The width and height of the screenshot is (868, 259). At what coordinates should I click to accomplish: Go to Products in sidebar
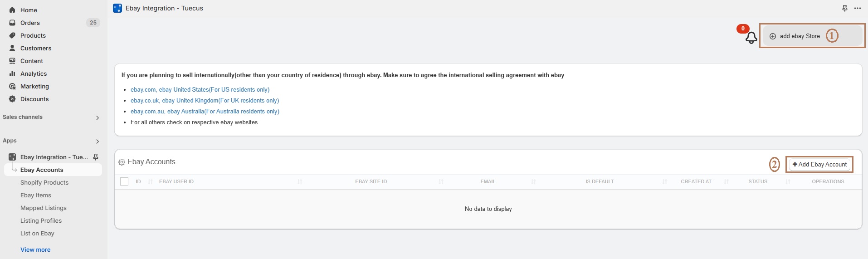tap(33, 35)
